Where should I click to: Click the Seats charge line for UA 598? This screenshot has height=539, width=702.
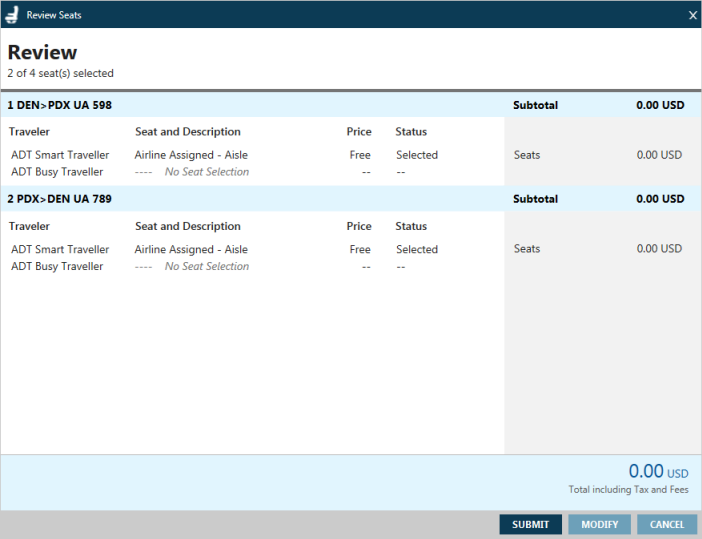527,155
